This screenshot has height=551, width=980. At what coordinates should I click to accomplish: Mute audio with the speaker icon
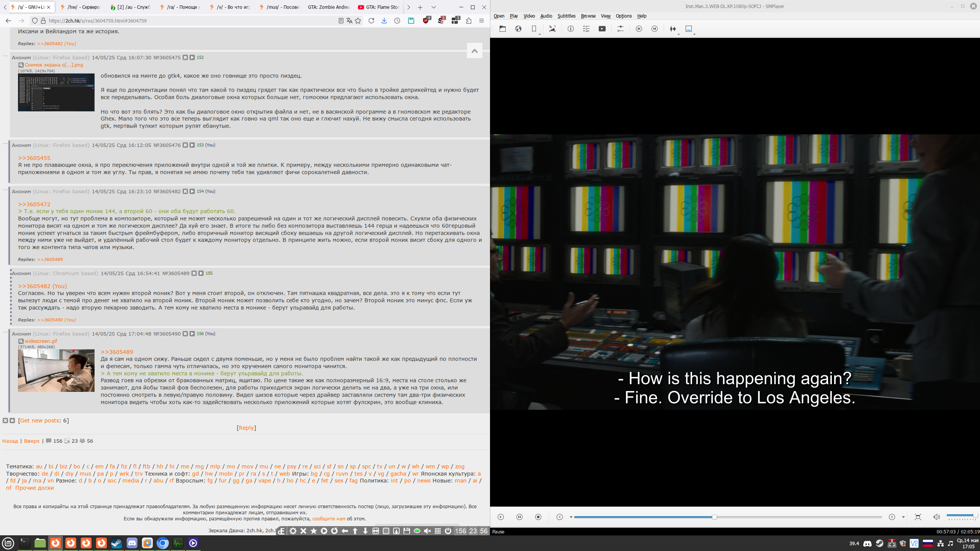pyautogui.click(x=936, y=517)
